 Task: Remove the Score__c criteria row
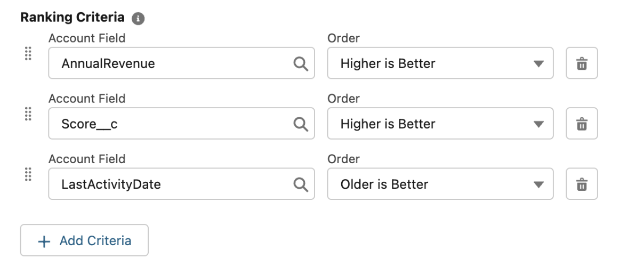pos(582,124)
